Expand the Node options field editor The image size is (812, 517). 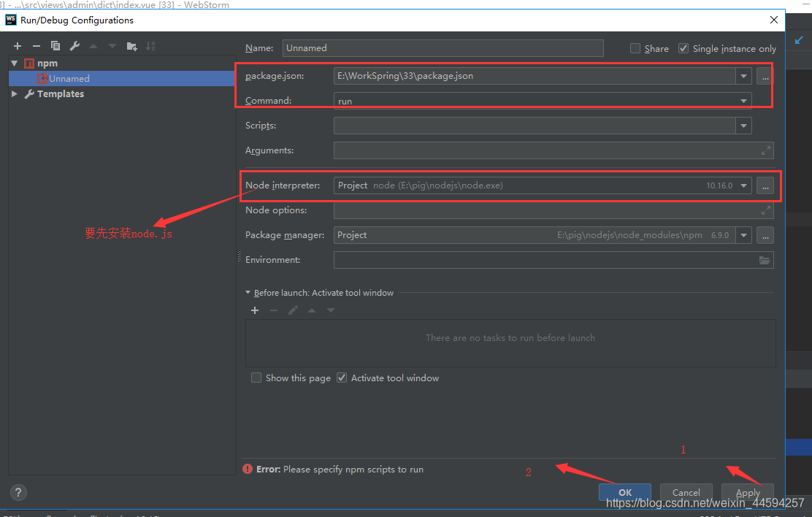point(765,210)
